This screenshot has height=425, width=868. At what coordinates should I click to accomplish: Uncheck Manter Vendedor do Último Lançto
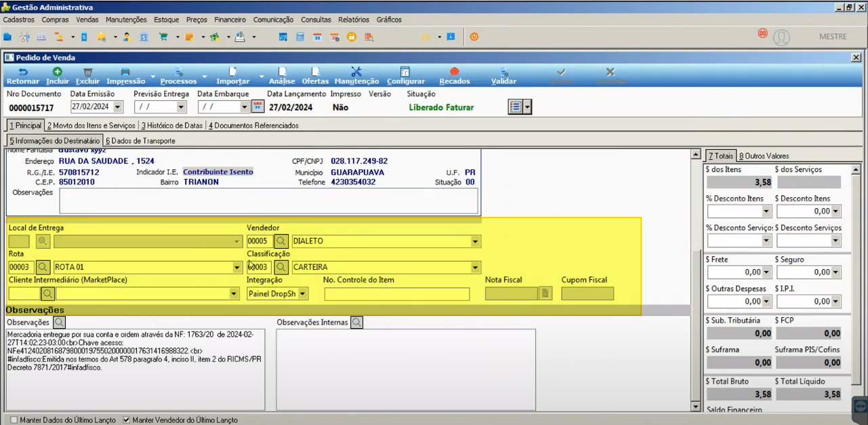click(126, 420)
